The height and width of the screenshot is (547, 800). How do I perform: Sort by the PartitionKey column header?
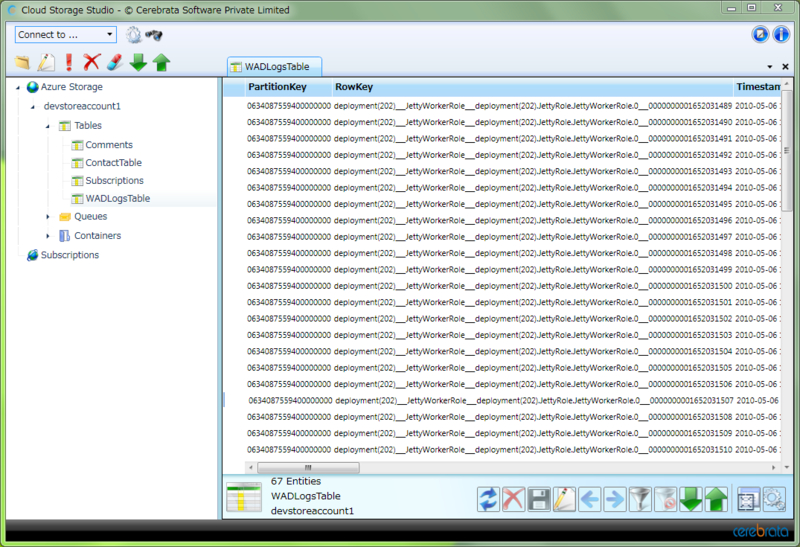(288, 87)
